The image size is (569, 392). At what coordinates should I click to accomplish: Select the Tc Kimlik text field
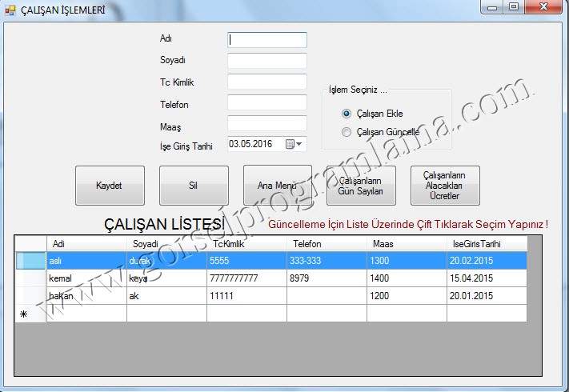coord(266,82)
